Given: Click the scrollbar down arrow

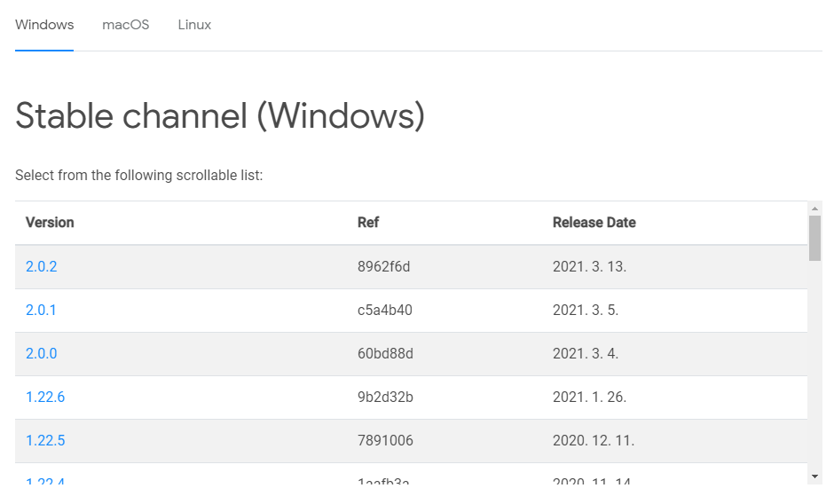Looking at the screenshot, I should coord(814,476).
